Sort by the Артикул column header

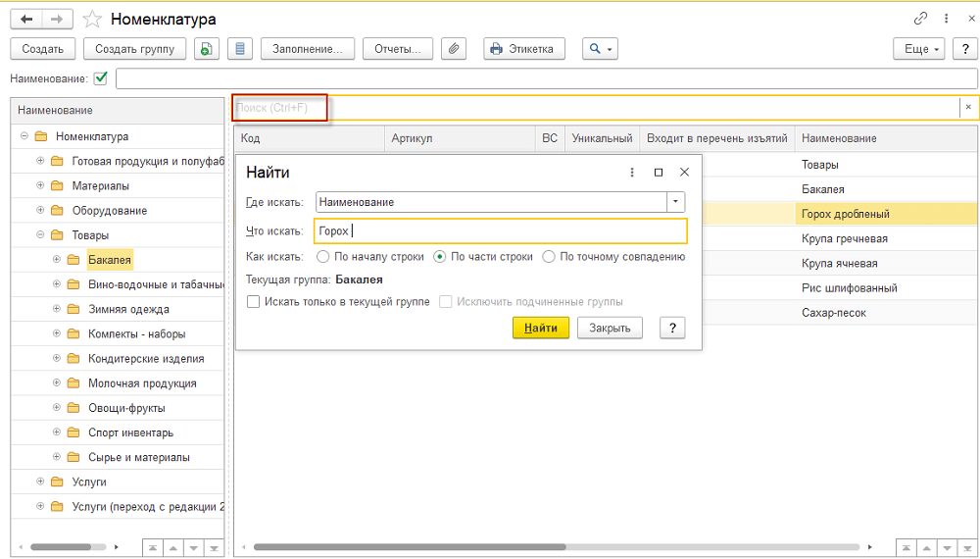460,138
